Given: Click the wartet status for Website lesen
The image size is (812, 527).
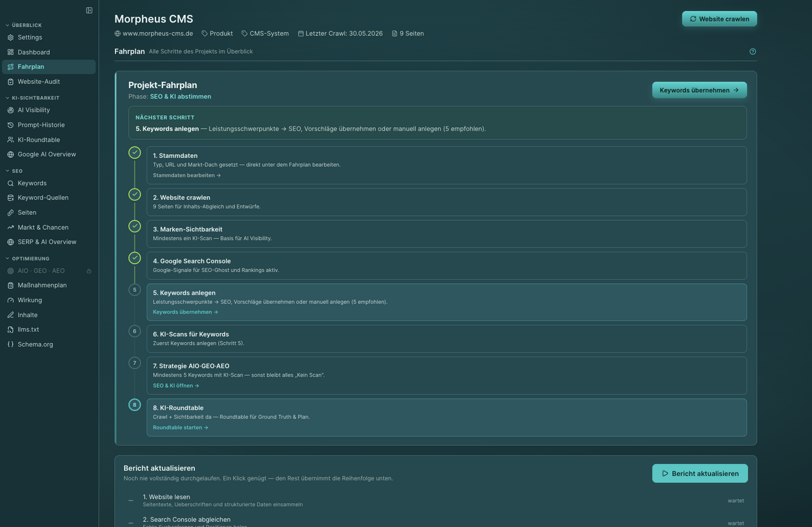Looking at the screenshot, I should (x=736, y=501).
